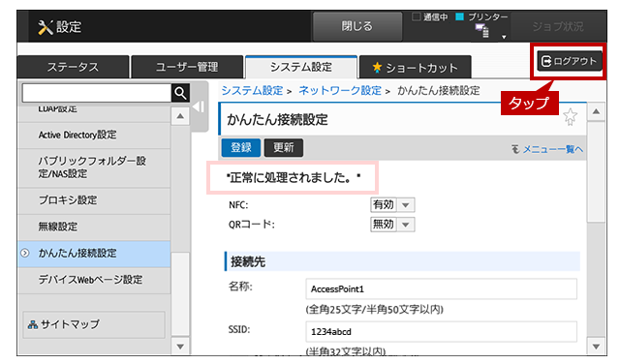Open ネットワーク設定 breadcrumb link
Image resolution: width=620 pixels, height=364 pixels.
340,90
